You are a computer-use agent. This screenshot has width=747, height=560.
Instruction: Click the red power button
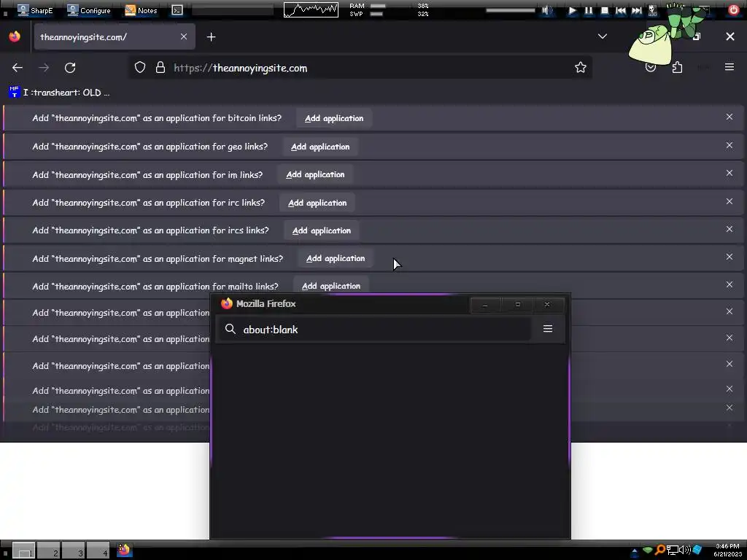point(733,10)
